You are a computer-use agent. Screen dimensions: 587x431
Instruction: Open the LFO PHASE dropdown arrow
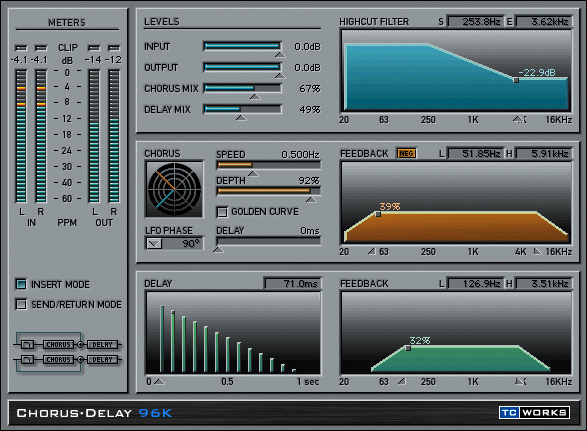pyautogui.click(x=154, y=244)
